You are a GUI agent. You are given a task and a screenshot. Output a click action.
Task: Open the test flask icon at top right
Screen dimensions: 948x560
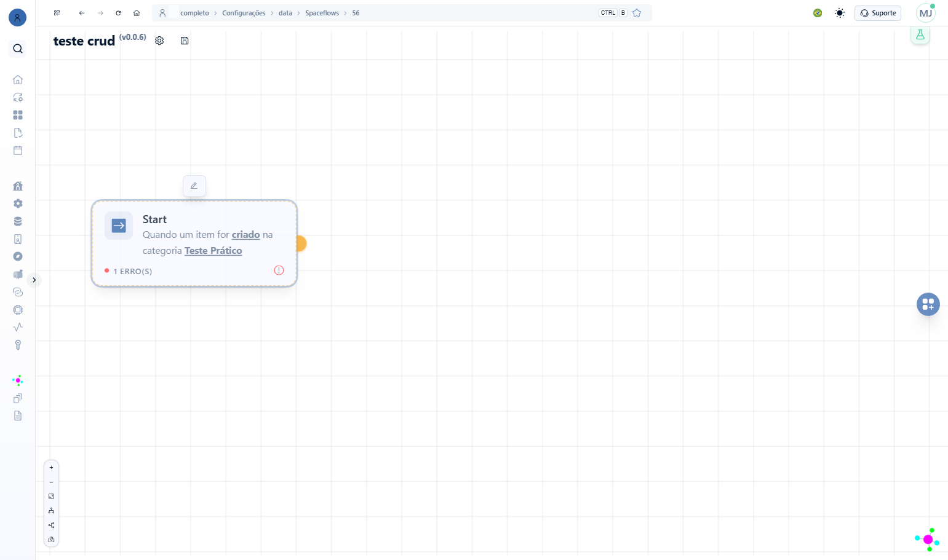pos(920,34)
